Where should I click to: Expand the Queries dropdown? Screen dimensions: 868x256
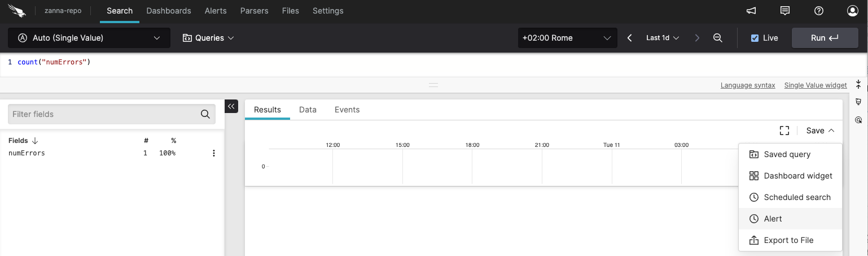[208, 38]
